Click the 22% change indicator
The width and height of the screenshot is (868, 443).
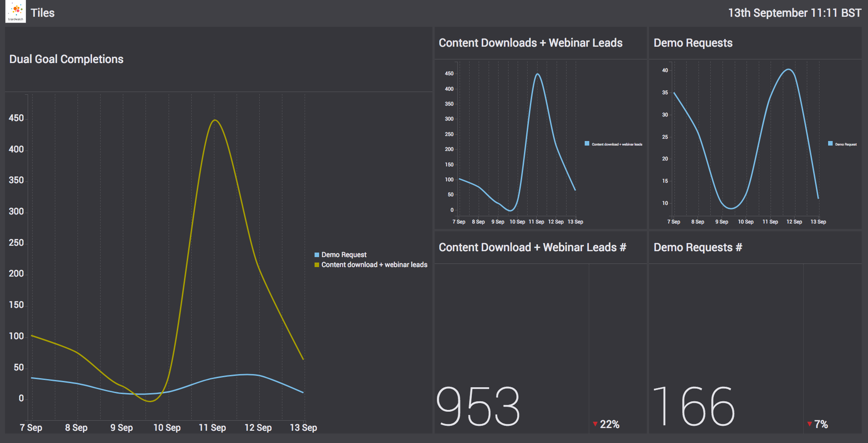point(609,424)
